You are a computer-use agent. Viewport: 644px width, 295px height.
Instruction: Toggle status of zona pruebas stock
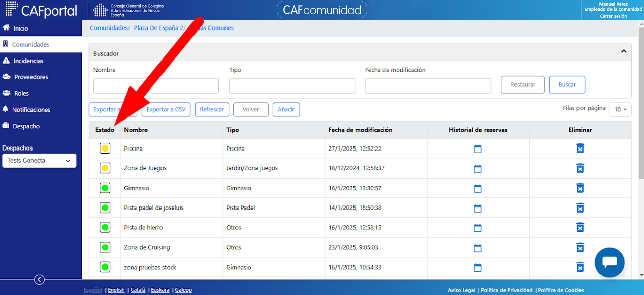click(x=105, y=267)
